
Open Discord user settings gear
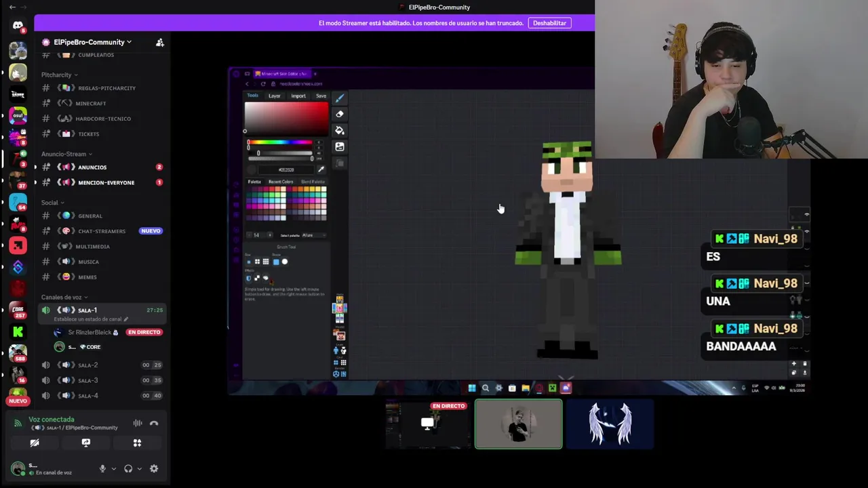pyautogui.click(x=154, y=468)
